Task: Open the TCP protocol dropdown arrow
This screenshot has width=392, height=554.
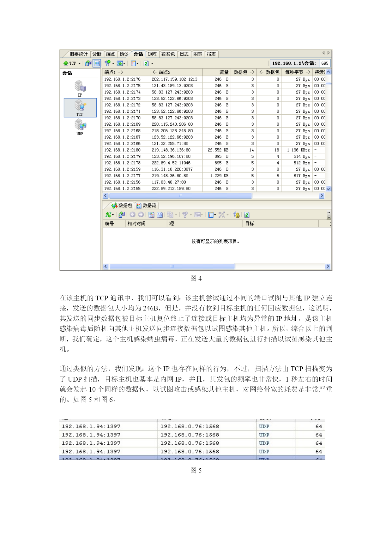Action: coord(80,63)
